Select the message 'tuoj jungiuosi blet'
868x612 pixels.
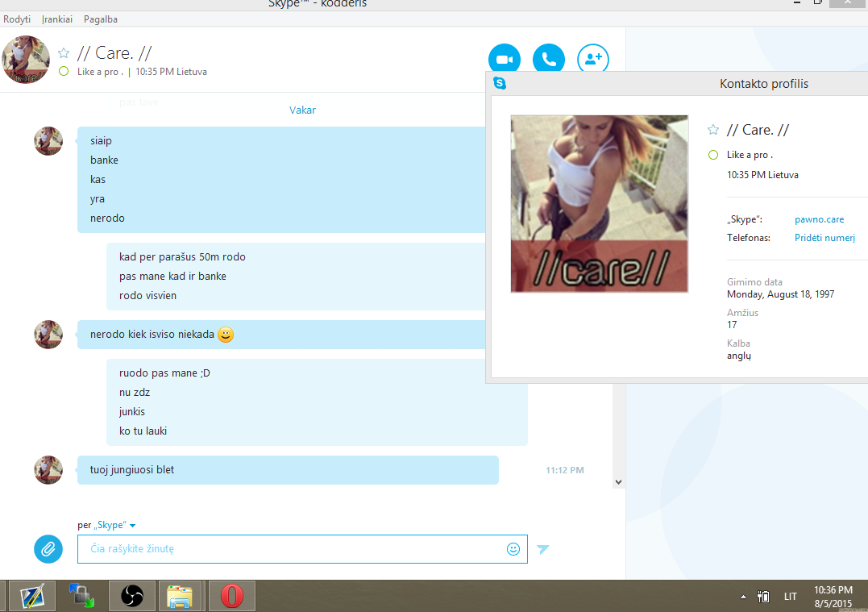(131, 469)
